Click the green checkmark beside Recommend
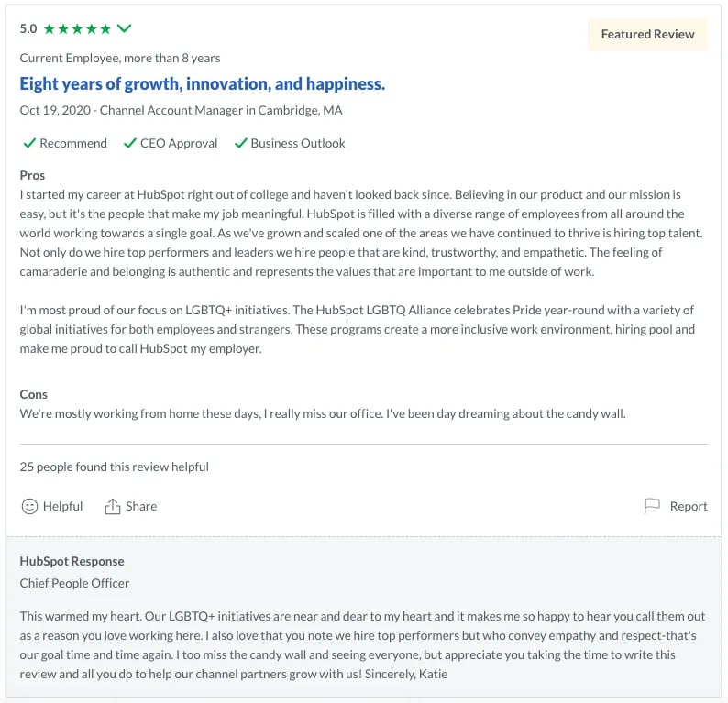The width and height of the screenshot is (728, 703). tap(29, 143)
